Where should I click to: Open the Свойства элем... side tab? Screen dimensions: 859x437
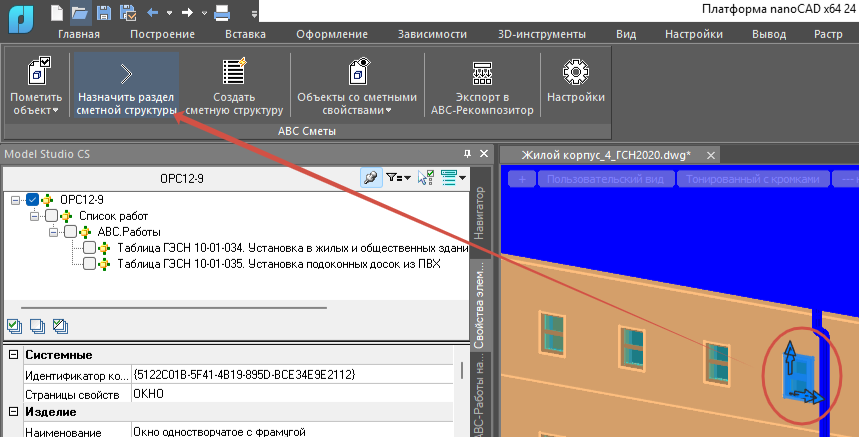pyautogui.click(x=479, y=305)
